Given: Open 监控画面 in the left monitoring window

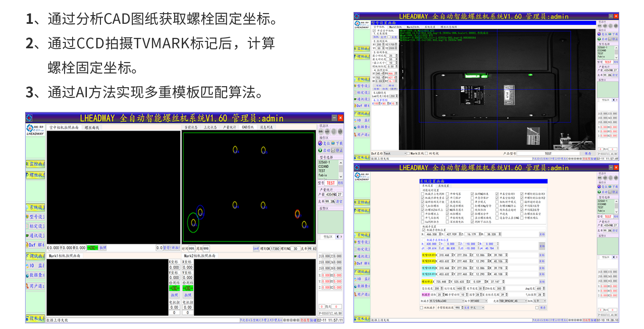Looking at the screenshot, I should (x=35, y=164).
